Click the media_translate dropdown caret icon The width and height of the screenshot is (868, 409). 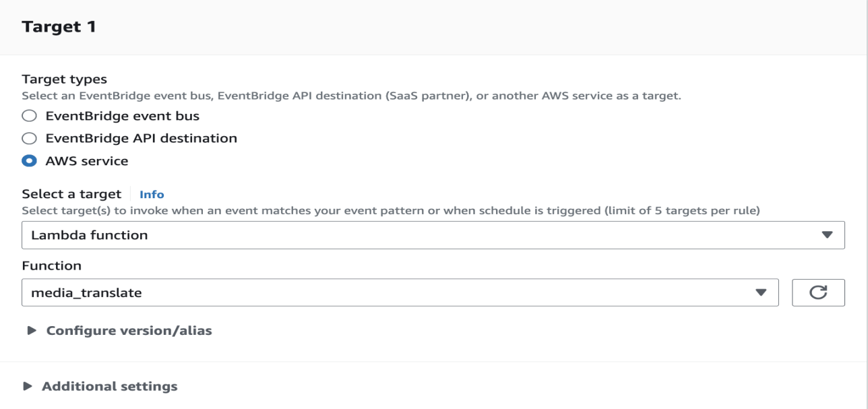point(762,292)
